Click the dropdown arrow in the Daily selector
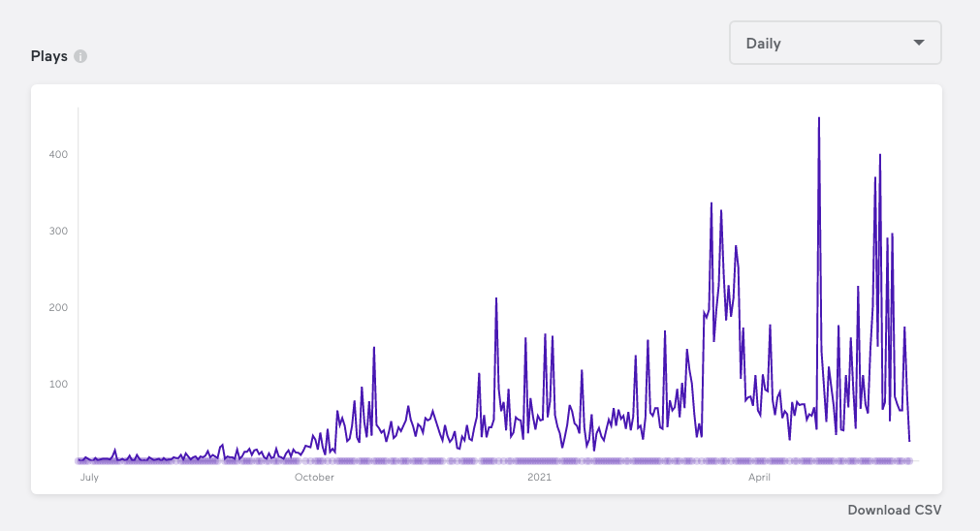980x531 pixels. [919, 43]
